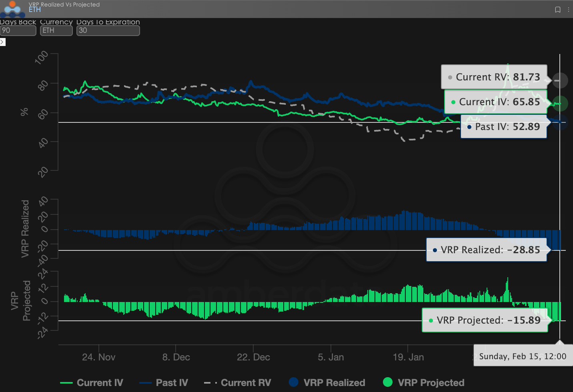The height and width of the screenshot is (392, 573).
Task: Click the VRP Projected -15.89 tooltip
Action: (485, 320)
